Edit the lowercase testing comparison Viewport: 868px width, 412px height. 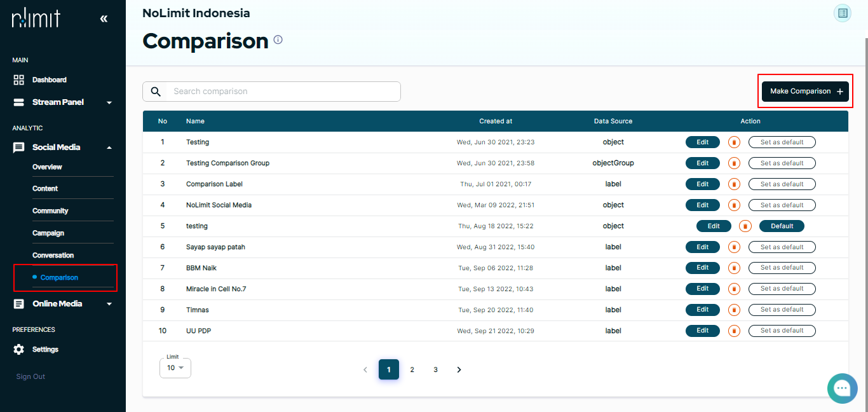pos(714,226)
